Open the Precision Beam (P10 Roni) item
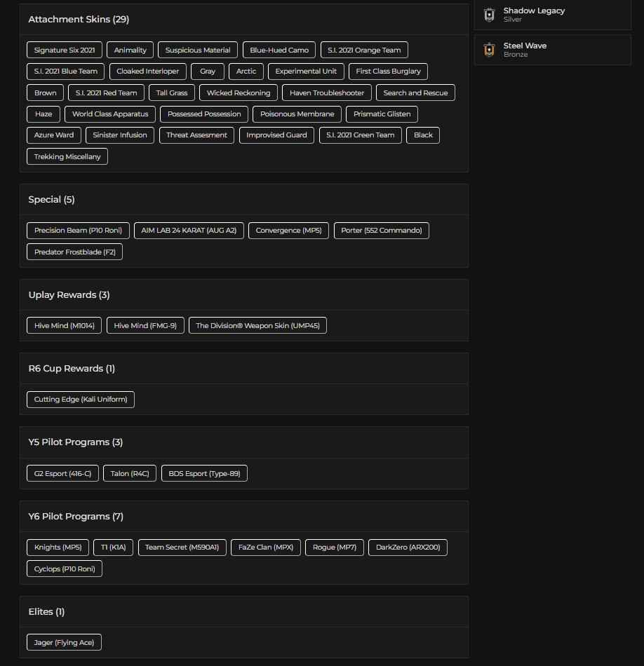The image size is (644, 666). click(x=78, y=231)
